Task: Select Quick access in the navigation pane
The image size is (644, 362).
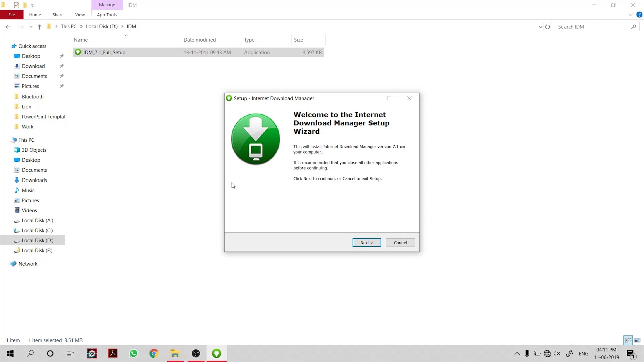Action: click(32, 46)
